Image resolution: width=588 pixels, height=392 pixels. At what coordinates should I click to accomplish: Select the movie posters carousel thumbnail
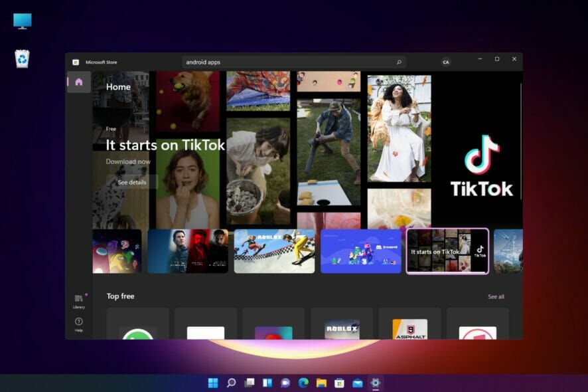tap(188, 251)
